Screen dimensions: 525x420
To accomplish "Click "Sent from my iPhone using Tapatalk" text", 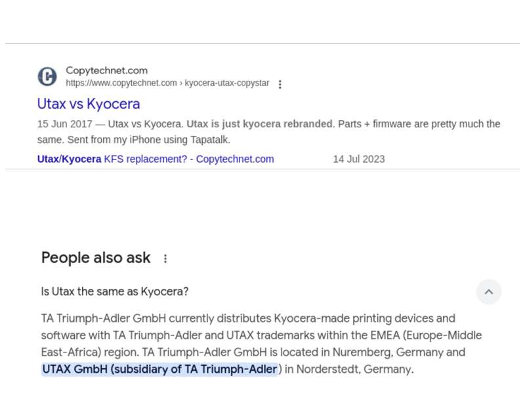I will [x=148, y=140].
